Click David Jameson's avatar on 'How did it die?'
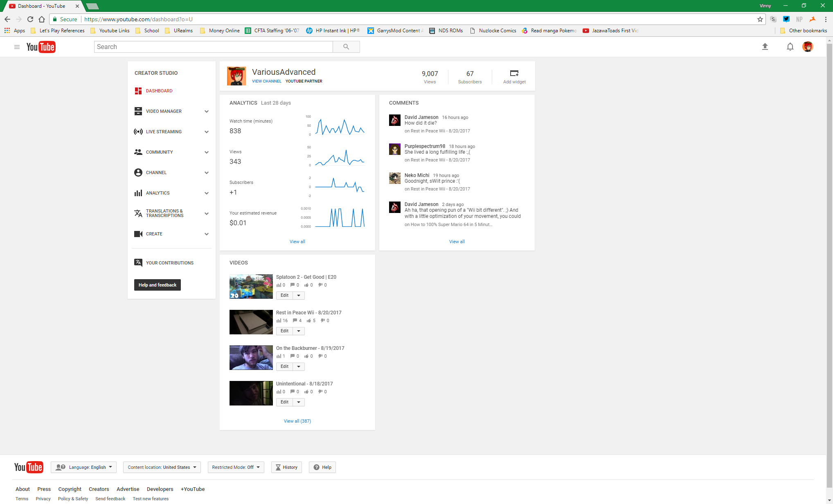The image size is (833, 504). (395, 120)
